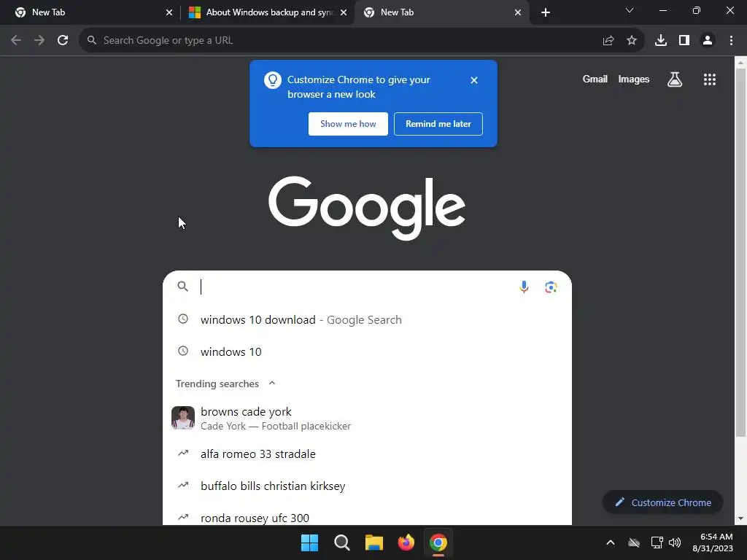Open the Images link

[x=634, y=79]
